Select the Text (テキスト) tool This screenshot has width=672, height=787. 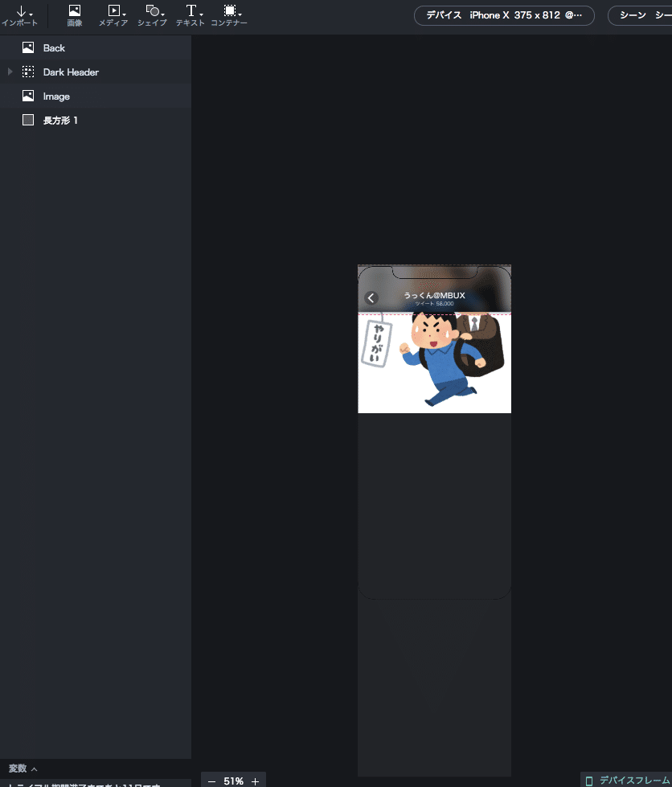coord(191,15)
